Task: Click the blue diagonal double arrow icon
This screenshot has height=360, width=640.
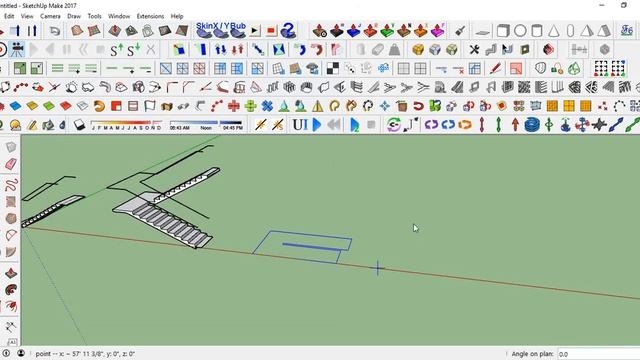Action: click(x=616, y=125)
